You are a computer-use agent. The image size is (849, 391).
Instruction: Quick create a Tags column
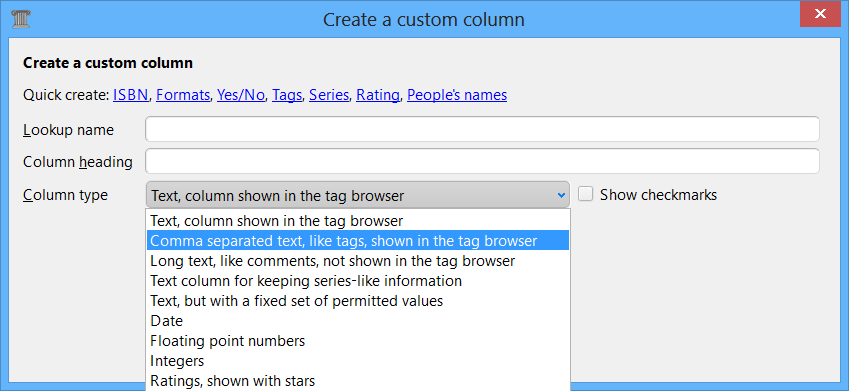point(287,95)
